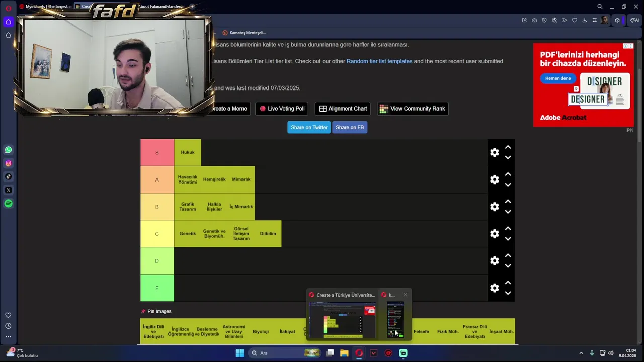Move the S tier row down
Image resolution: width=644 pixels, height=362 pixels.
(508, 157)
